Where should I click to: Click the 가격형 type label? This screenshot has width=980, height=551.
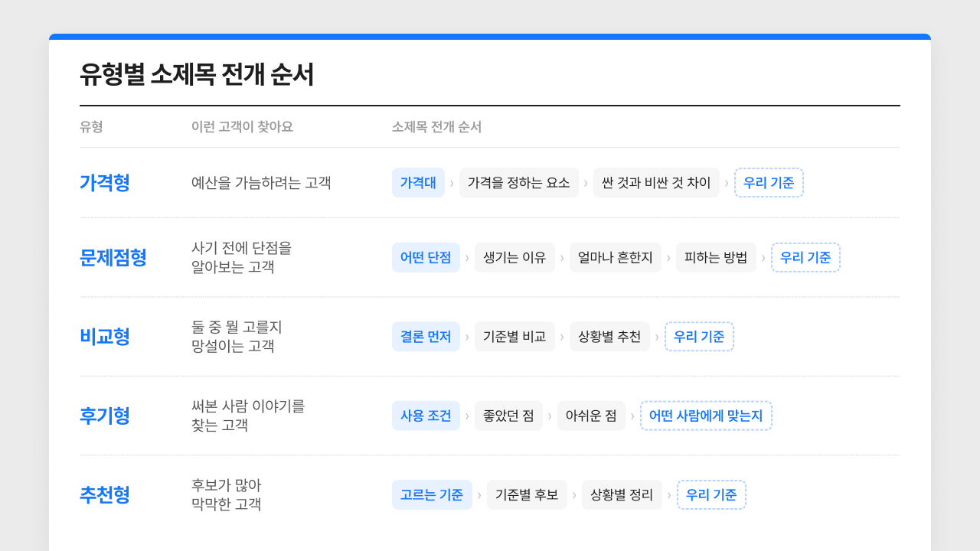tap(105, 183)
